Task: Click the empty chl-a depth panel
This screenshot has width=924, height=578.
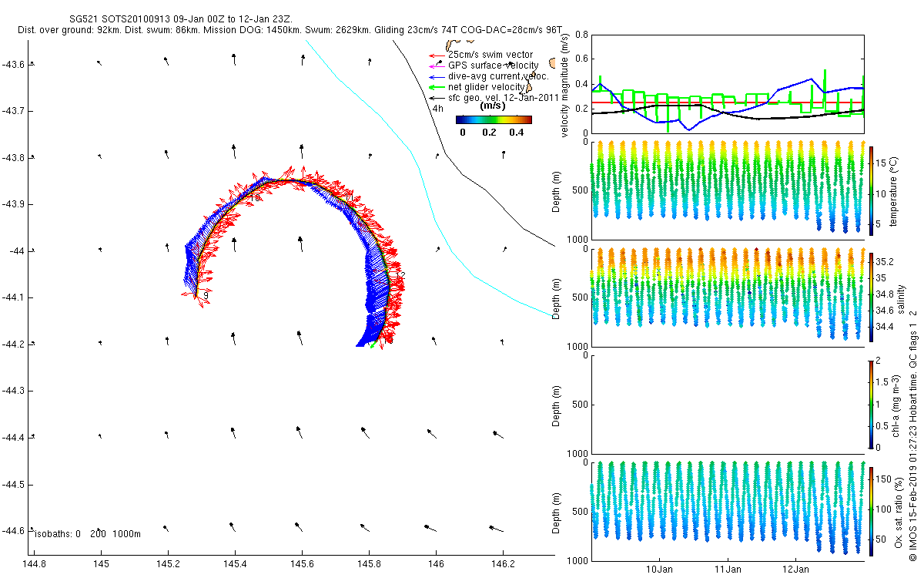Action: tap(728, 404)
